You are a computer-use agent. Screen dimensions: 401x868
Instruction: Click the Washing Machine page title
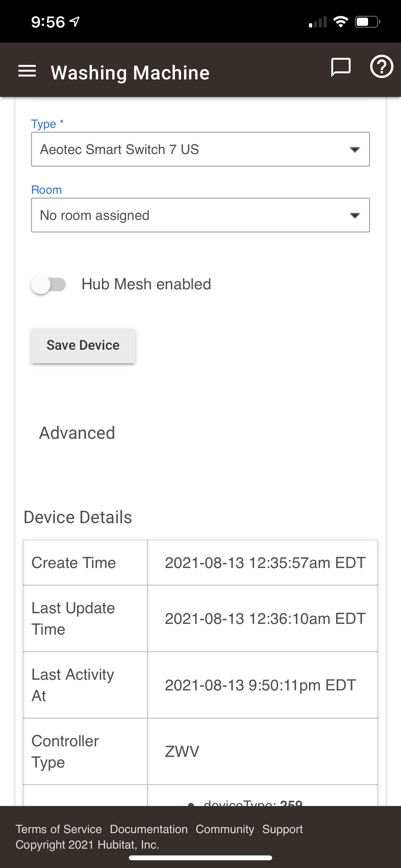coord(130,72)
